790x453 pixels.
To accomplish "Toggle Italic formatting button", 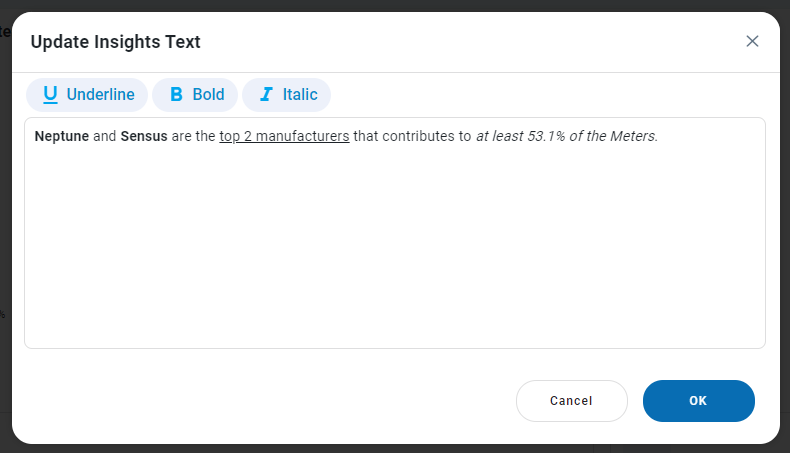I will pyautogui.click(x=287, y=95).
